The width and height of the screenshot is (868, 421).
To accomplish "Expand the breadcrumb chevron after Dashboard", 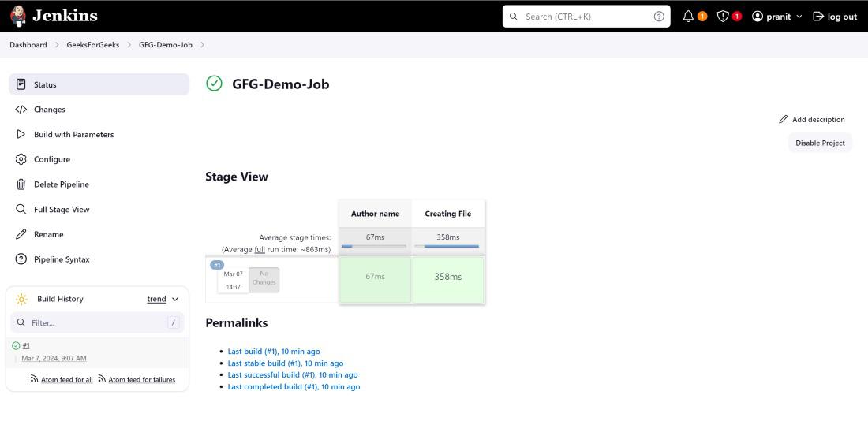I will pyautogui.click(x=57, y=45).
